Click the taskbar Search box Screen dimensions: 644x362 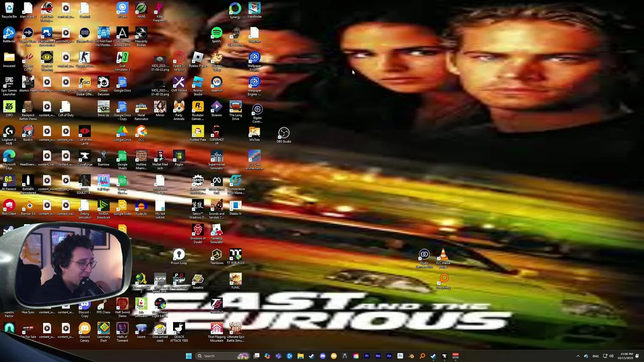222,356
